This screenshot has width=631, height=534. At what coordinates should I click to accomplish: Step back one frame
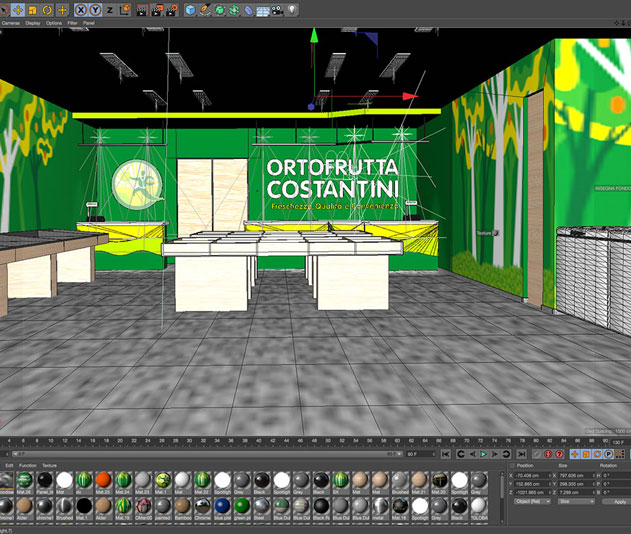(472, 454)
